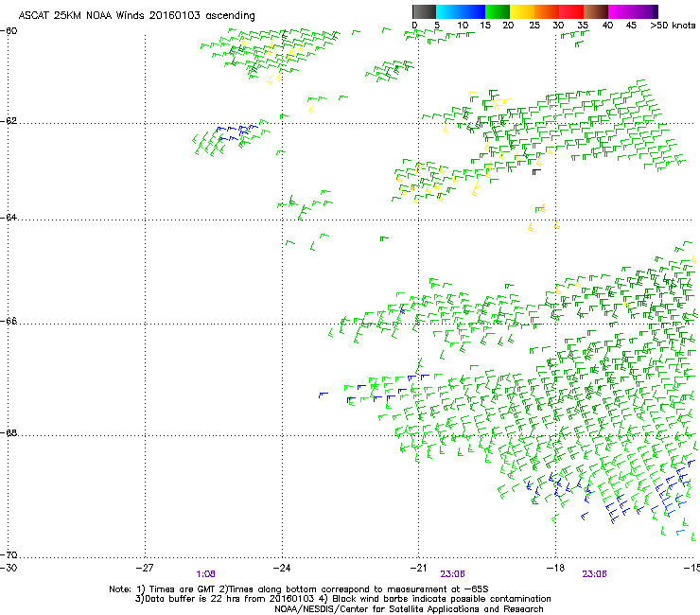This screenshot has height=615, width=700.
Task: Click the longitude label '-21'
Action: [419, 568]
